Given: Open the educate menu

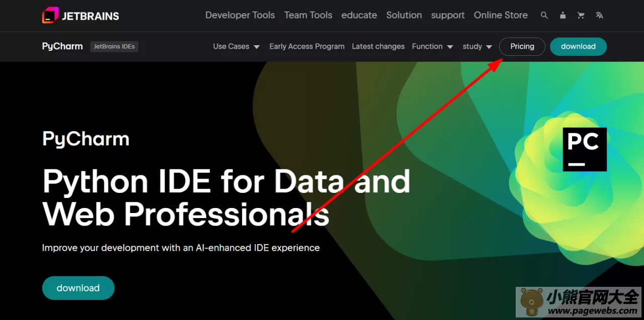Looking at the screenshot, I should click(359, 15).
